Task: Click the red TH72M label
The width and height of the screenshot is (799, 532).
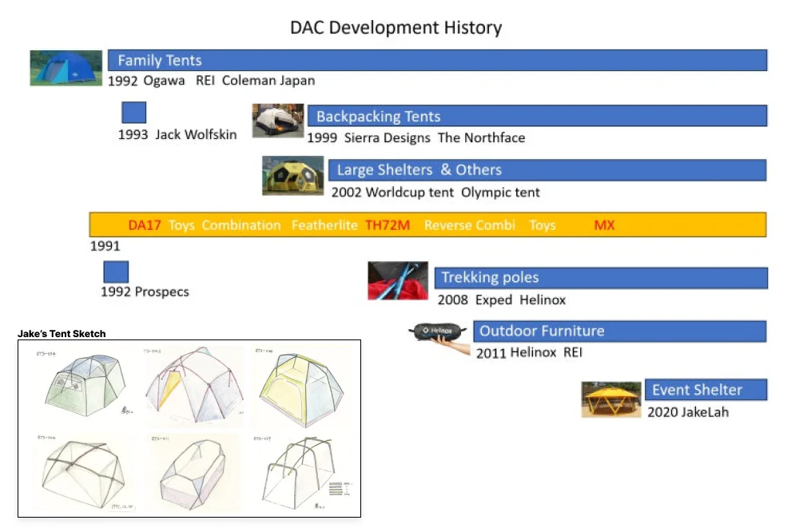Action: click(x=388, y=225)
